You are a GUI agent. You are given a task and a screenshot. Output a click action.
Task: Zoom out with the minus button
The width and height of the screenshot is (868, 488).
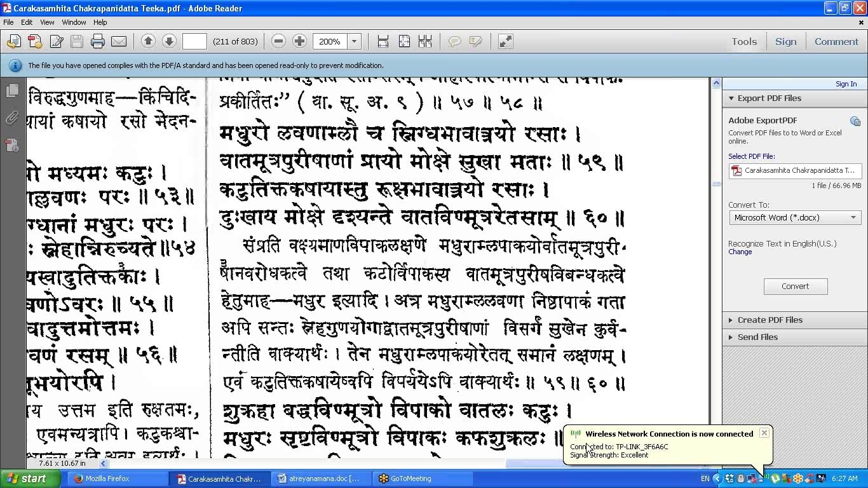pyautogui.click(x=278, y=42)
